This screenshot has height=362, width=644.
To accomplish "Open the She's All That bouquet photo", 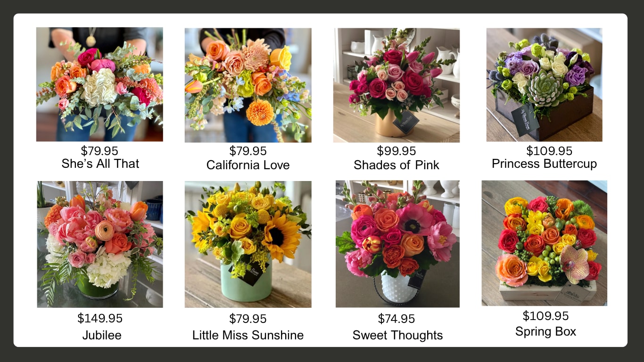I will pos(99,84).
